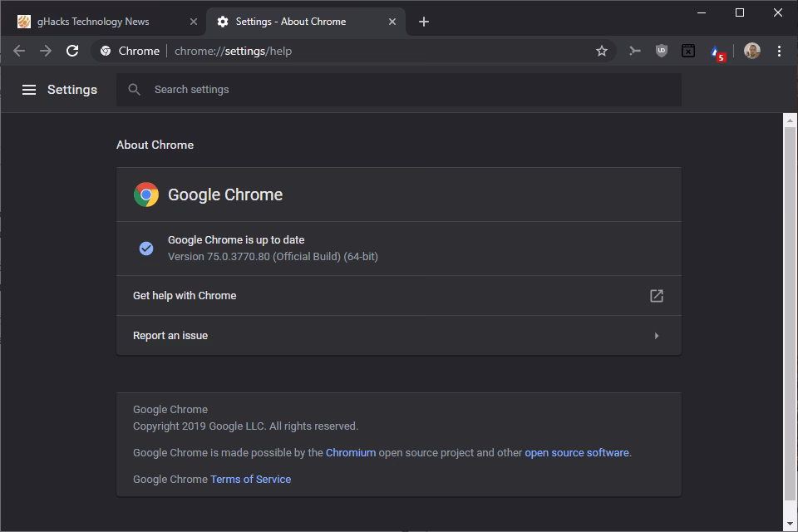This screenshot has width=798, height=532.
Task: Open the Chromium link
Action: [x=351, y=452]
